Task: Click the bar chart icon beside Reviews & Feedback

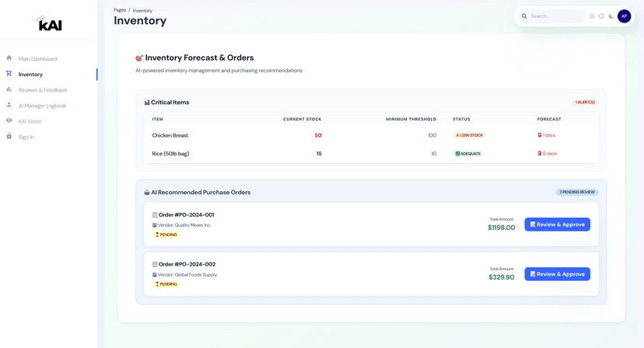Action: (9, 89)
